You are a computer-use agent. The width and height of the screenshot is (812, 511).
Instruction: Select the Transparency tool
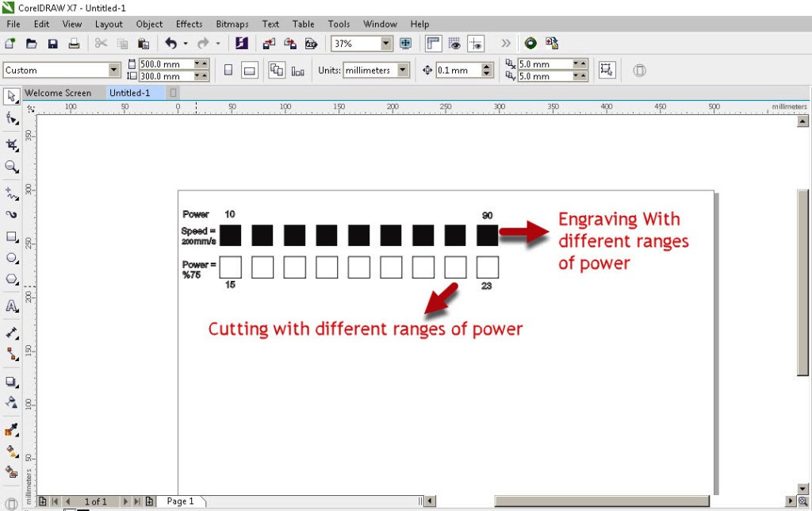11,402
